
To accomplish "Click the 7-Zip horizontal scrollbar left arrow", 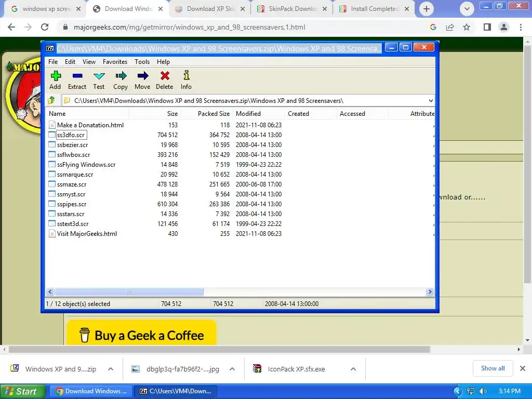I will (x=50, y=292).
